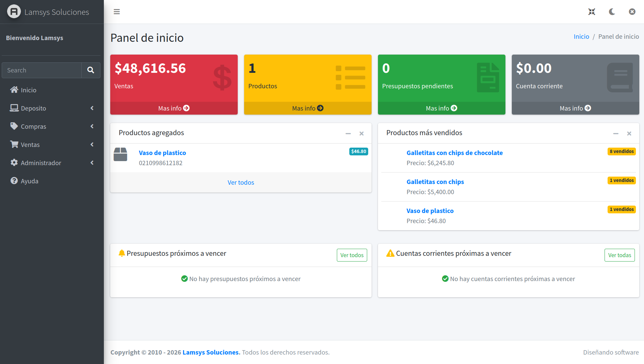Open the Galletitas con chips product link

click(435, 182)
